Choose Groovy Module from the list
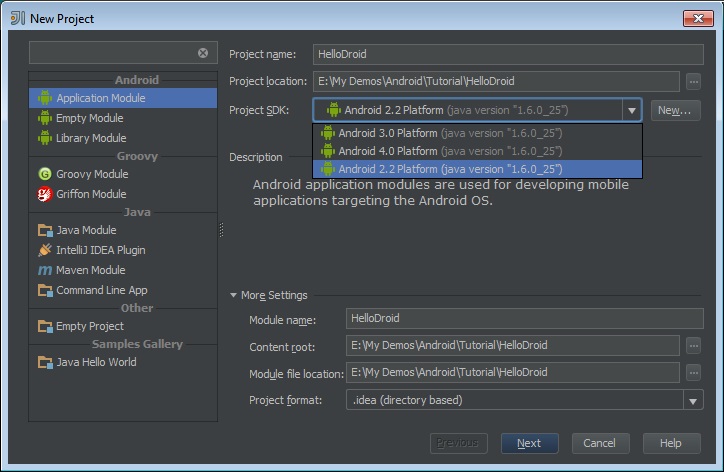Screen dimensions: 724x472 pyautogui.click(x=123, y=174)
